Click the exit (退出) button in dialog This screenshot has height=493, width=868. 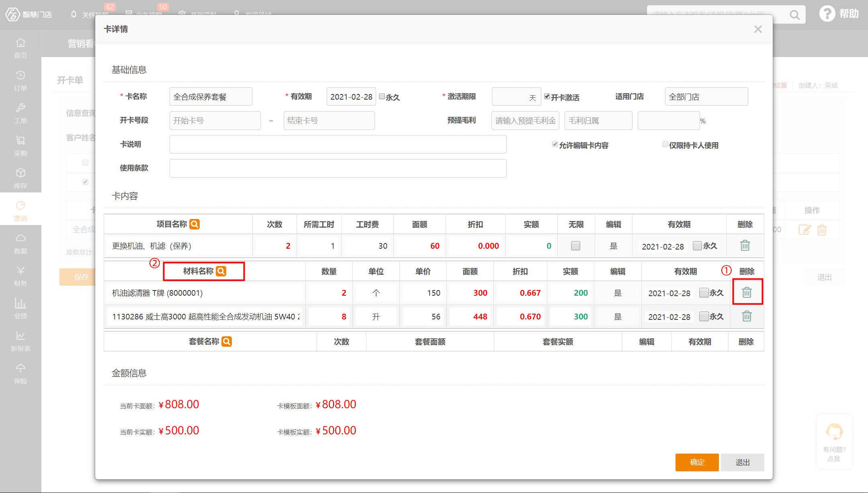743,462
